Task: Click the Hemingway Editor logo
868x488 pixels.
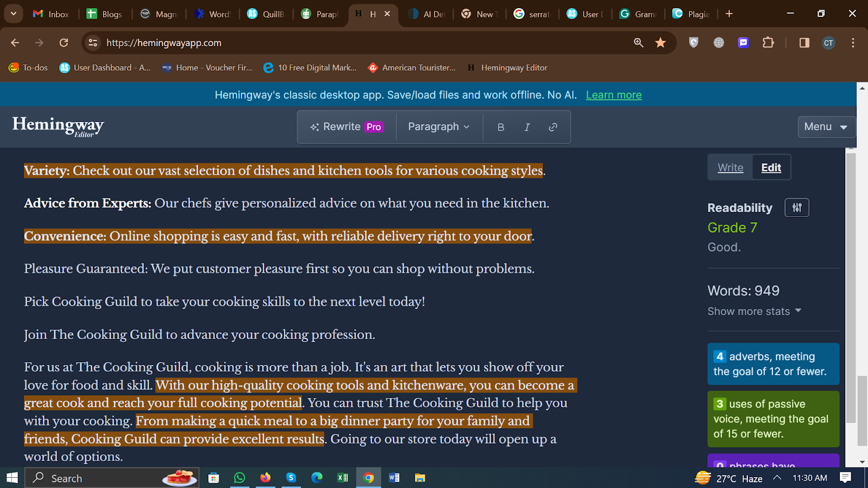Action: [x=58, y=126]
